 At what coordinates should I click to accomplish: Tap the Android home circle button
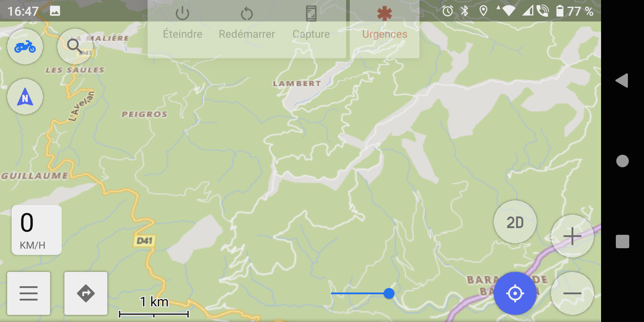(x=623, y=161)
